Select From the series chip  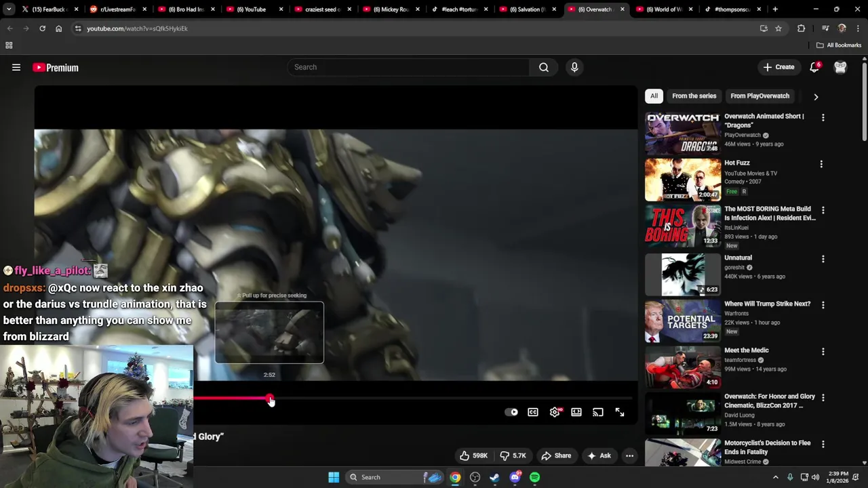[694, 96]
